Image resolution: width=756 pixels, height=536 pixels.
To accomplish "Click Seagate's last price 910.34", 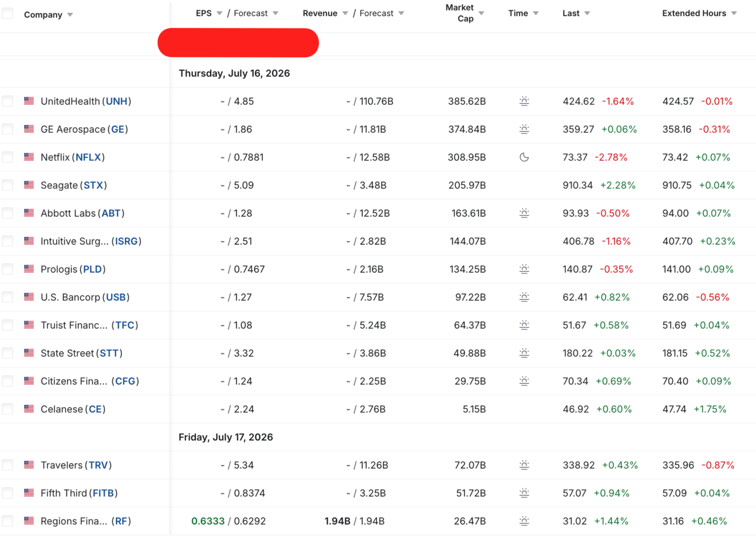I will click(578, 186).
